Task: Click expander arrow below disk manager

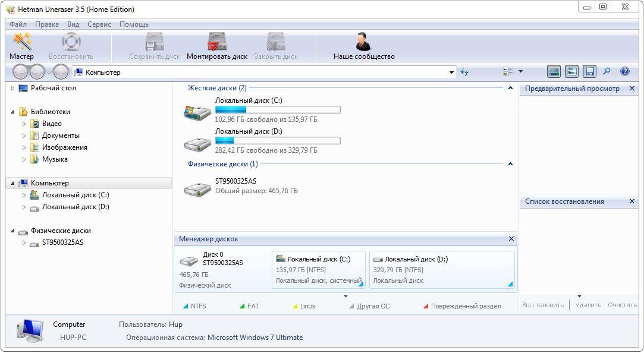Action: coord(345,296)
